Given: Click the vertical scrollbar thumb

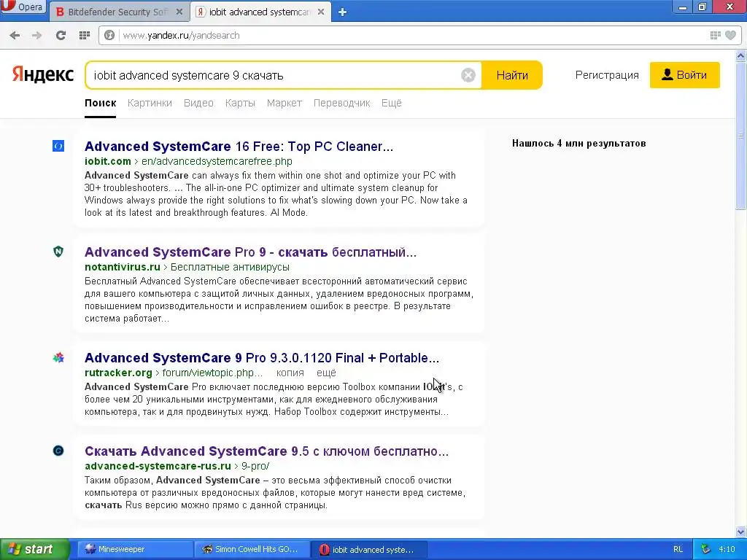Looking at the screenshot, I should click(x=741, y=135).
